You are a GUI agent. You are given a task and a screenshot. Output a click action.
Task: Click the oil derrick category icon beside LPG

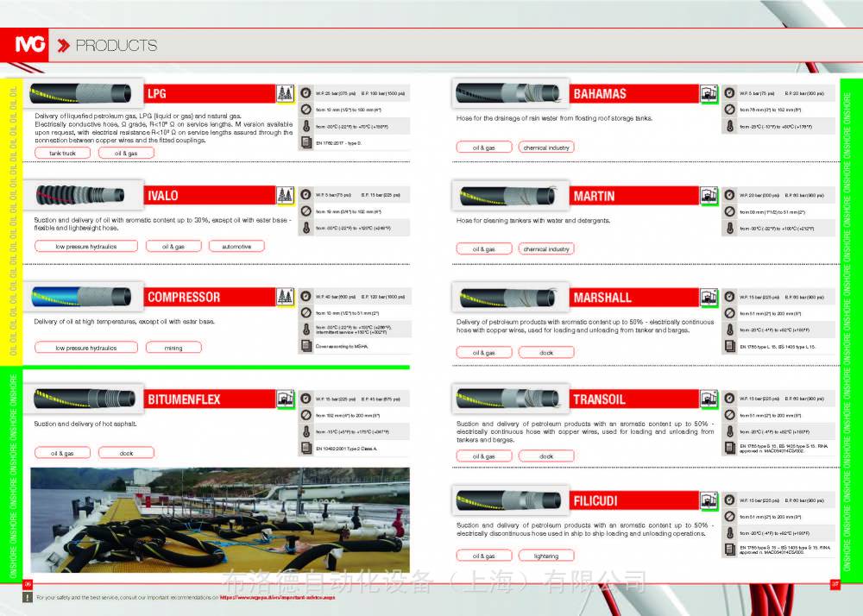(284, 93)
